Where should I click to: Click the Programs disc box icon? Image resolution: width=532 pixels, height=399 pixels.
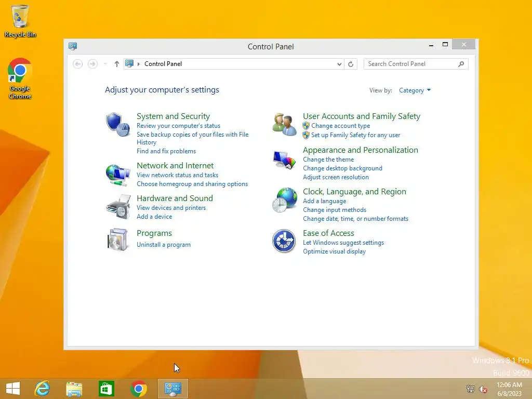coord(117,240)
